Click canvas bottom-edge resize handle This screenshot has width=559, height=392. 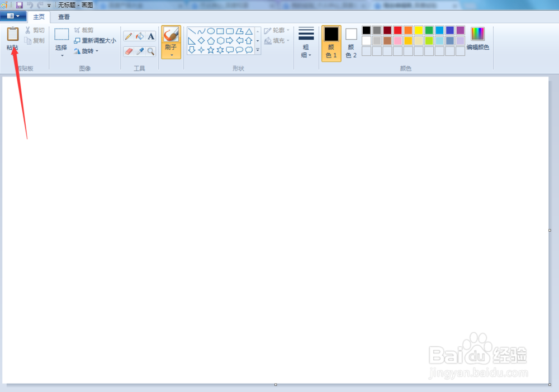276,385
